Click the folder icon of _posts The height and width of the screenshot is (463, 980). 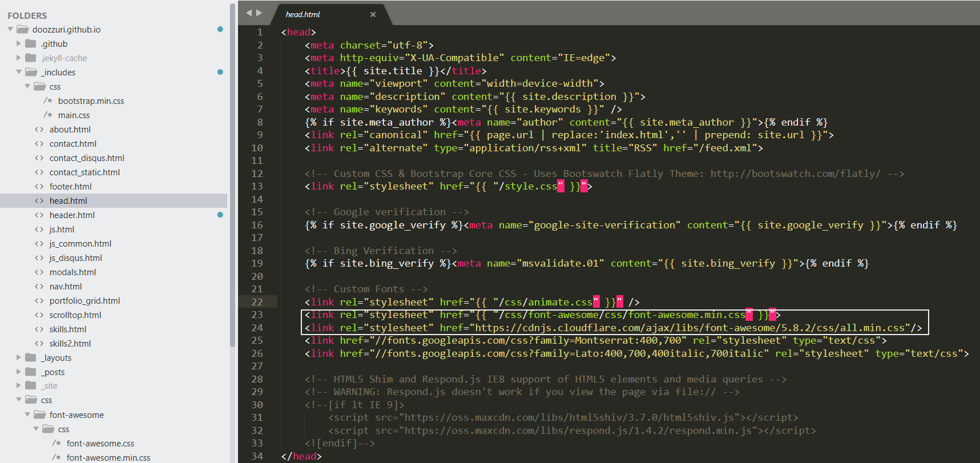click(31, 372)
